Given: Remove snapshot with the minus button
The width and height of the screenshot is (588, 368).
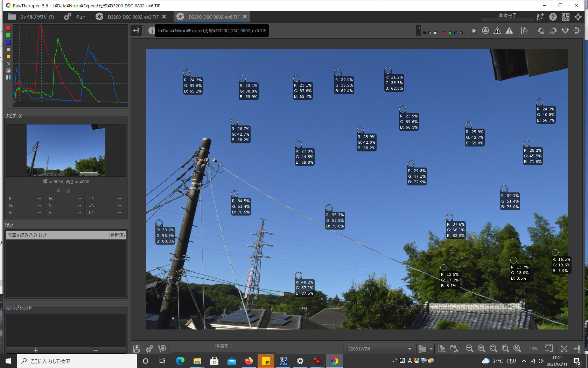Looking at the screenshot, I should coord(96,350).
